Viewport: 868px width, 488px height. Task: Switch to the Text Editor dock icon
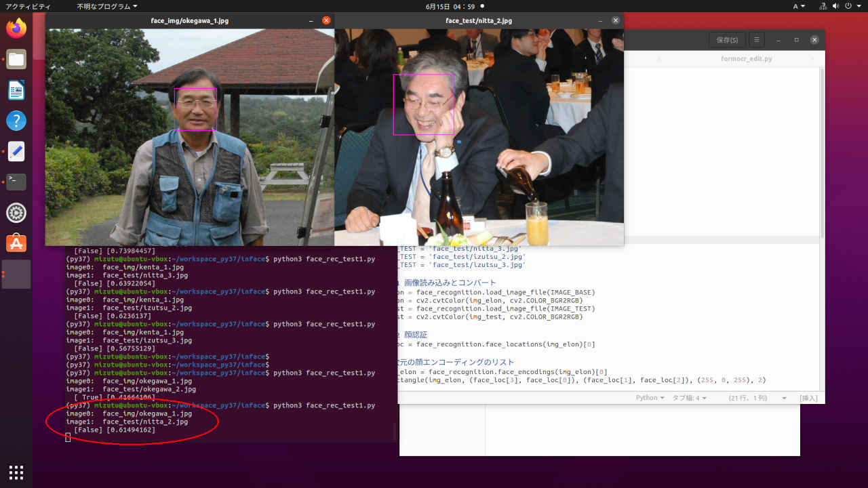(16, 151)
